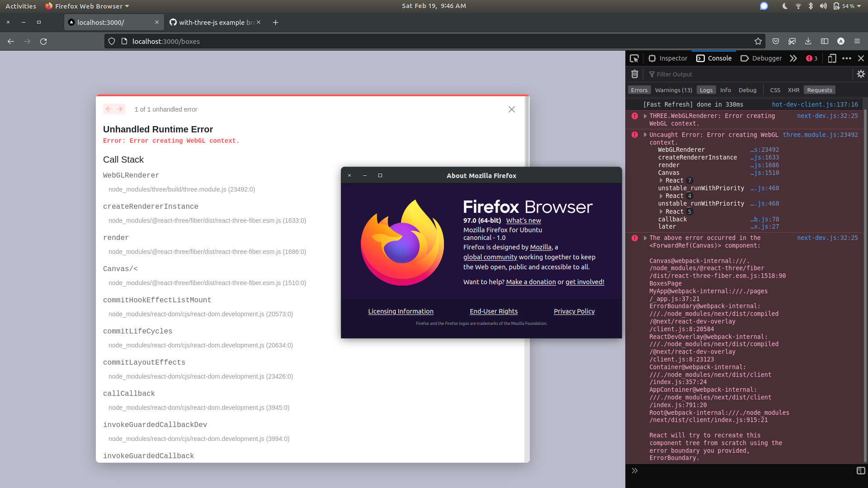Viewport: 868px width, 488px height.
Task: Toggle the Warnings (13) filter
Action: click(x=673, y=90)
